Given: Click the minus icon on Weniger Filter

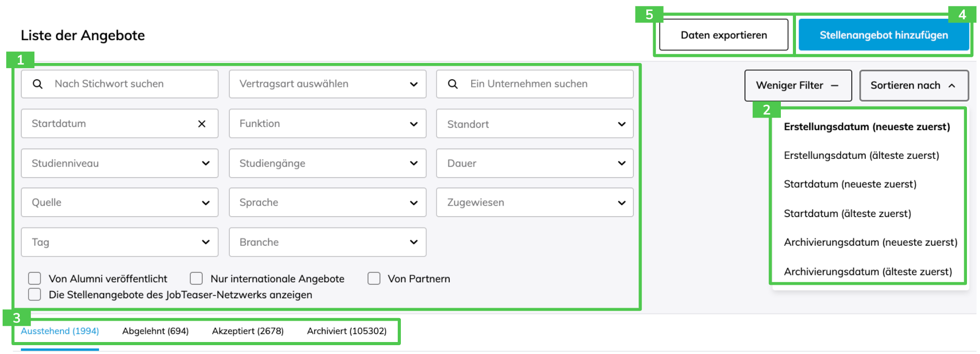Looking at the screenshot, I should point(835,85).
